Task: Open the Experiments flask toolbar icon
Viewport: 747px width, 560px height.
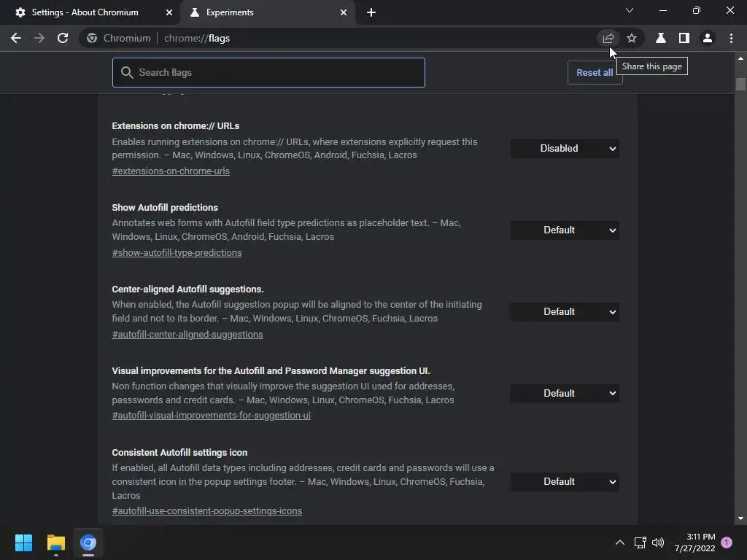Action: pos(661,38)
